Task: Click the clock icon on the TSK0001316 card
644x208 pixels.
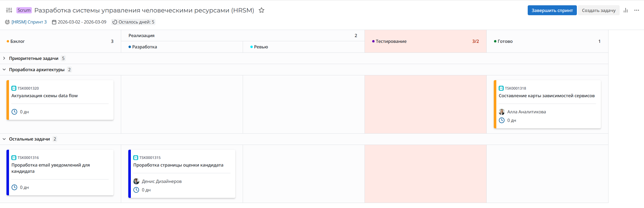Action: (15, 187)
